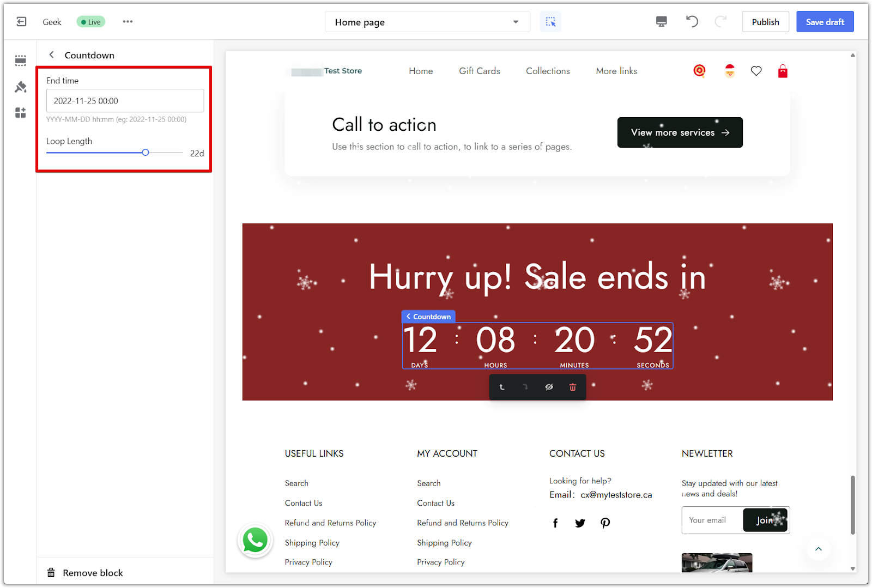Open the wishlist heart icon
Viewport: 872px width, 588px height.
pos(756,71)
